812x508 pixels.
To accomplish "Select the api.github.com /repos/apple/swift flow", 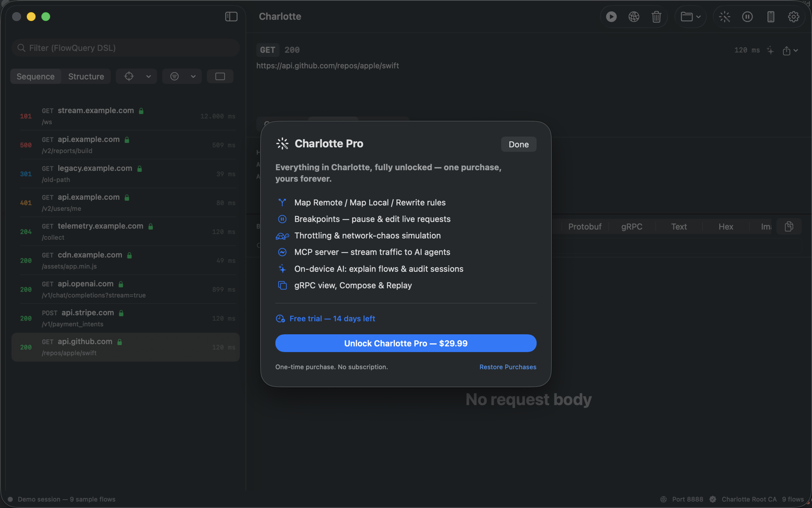I will pos(125,347).
